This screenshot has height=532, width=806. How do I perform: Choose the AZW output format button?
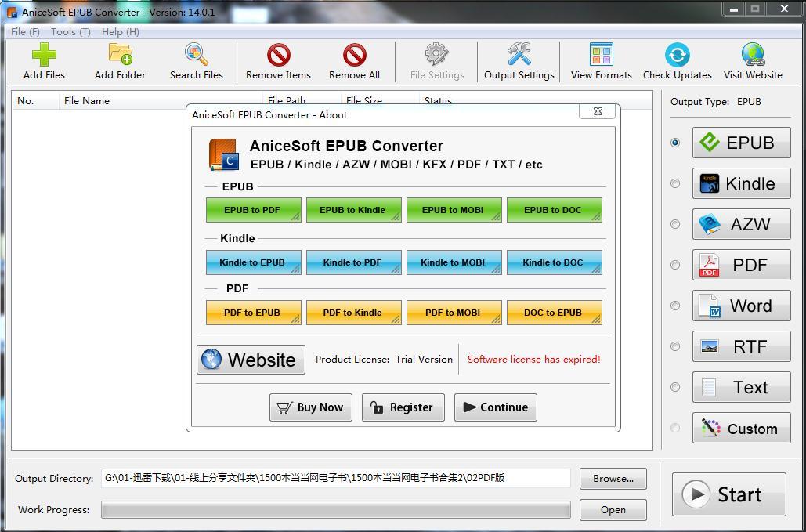click(741, 224)
